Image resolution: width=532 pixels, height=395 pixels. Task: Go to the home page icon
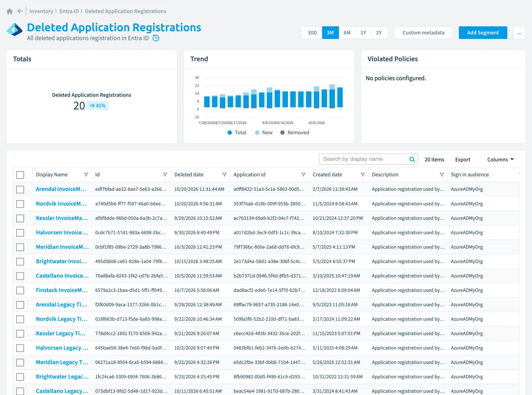[x=10, y=11]
